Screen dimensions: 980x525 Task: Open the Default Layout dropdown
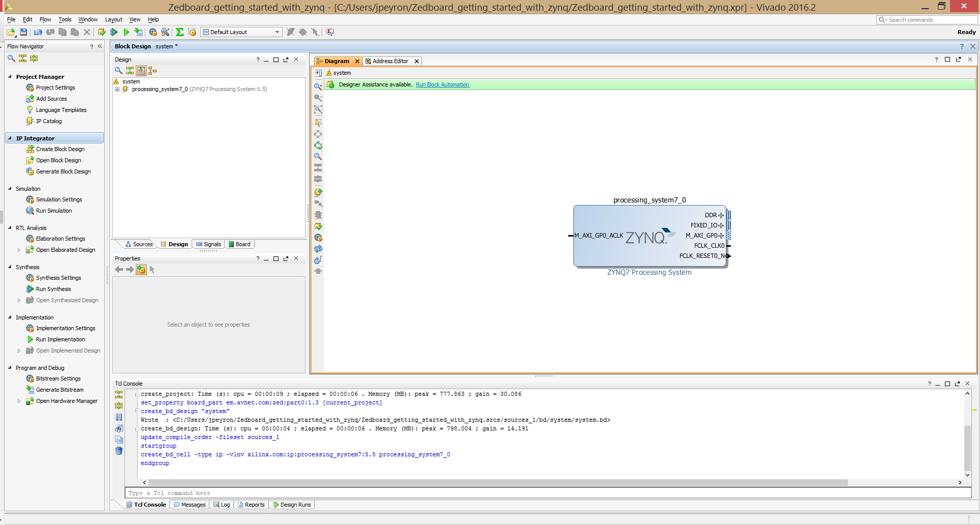[241, 32]
